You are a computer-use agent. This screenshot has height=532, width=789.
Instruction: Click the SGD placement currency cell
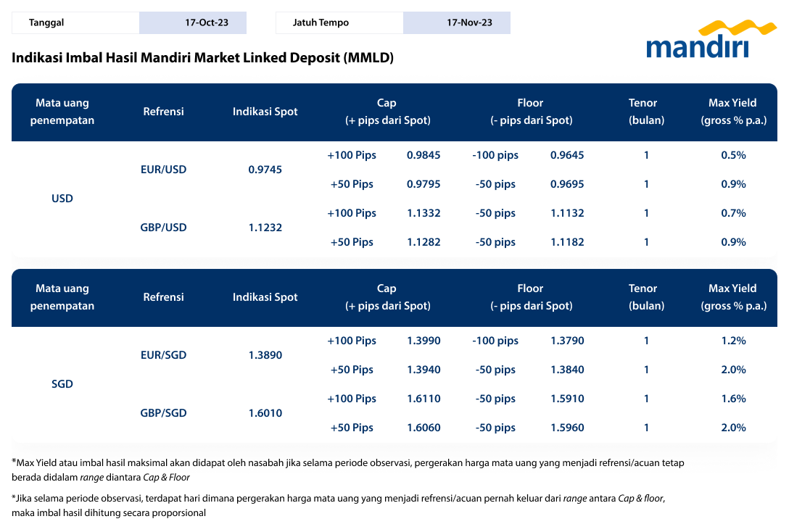(x=62, y=384)
